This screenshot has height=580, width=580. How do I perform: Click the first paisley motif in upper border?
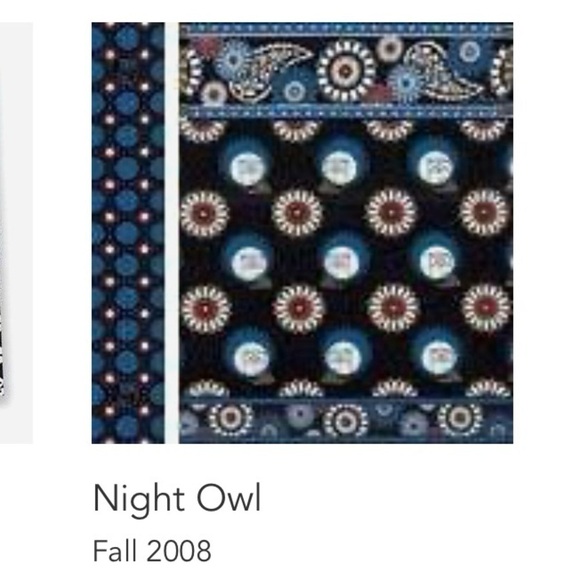pos(268,70)
